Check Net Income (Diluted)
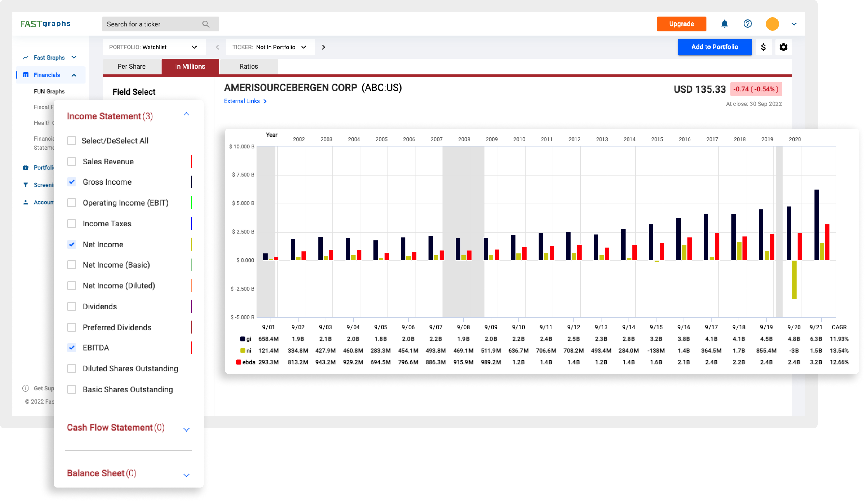Screen dimensions: 868x502 click(x=72, y=286)
